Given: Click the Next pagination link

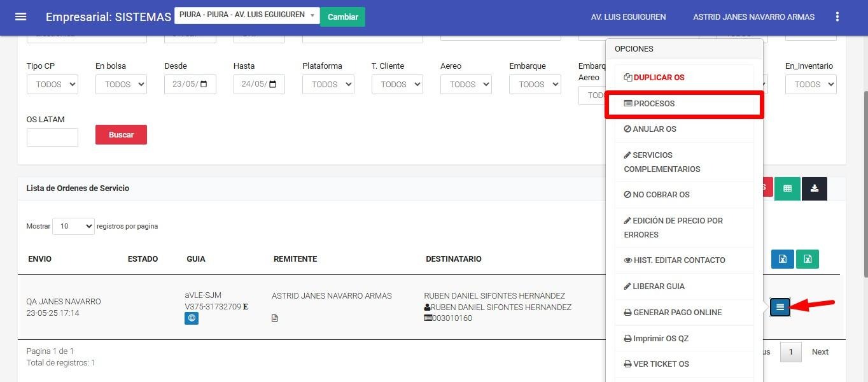Looking at the screenshot, I should [820, 352].
